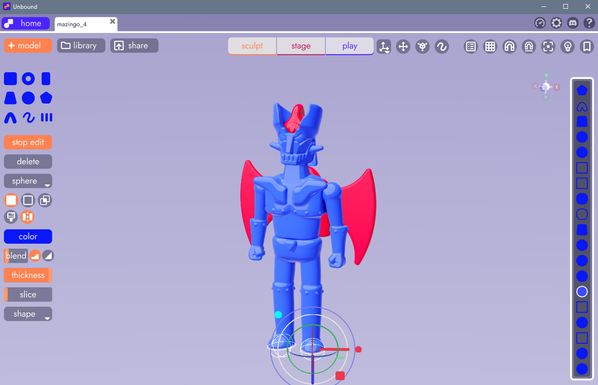Click the wavy curve tool in top toolbar

442,47
